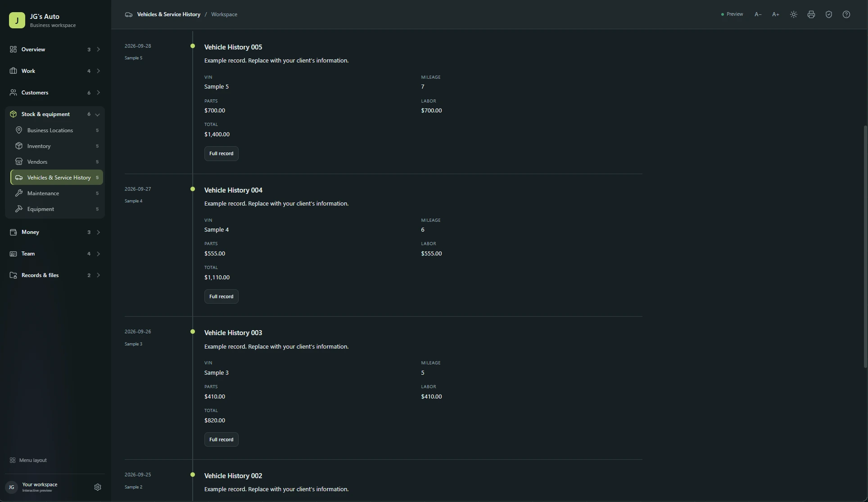
Task: Click the printer icon in the top bar
Action: coord(811,14)
